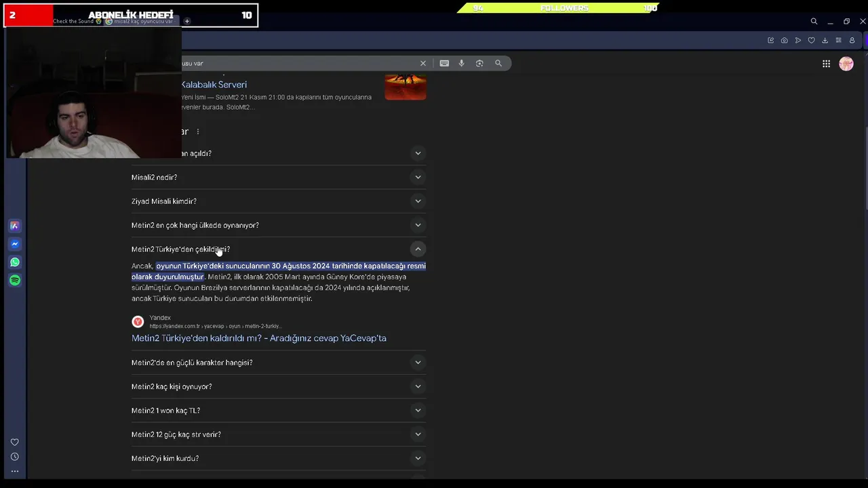Open the easy setup sliders icon
The image size is (868, 488).
[x=838, y=41]
